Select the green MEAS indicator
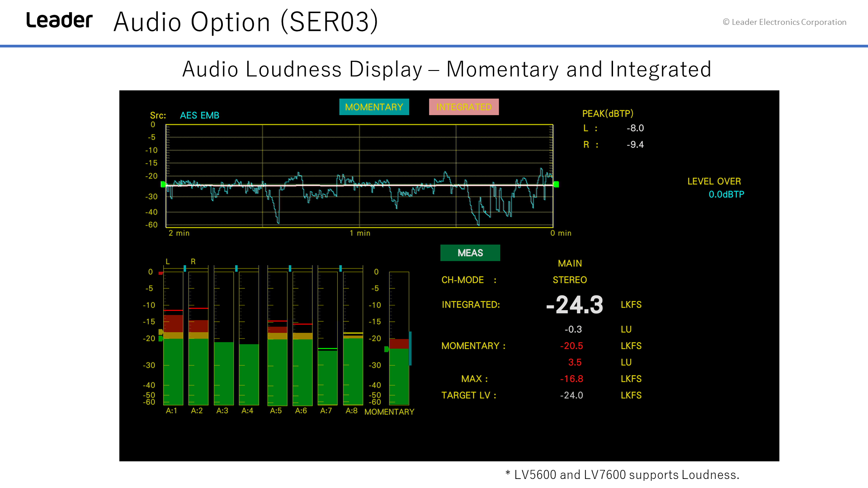 (470, 253)
